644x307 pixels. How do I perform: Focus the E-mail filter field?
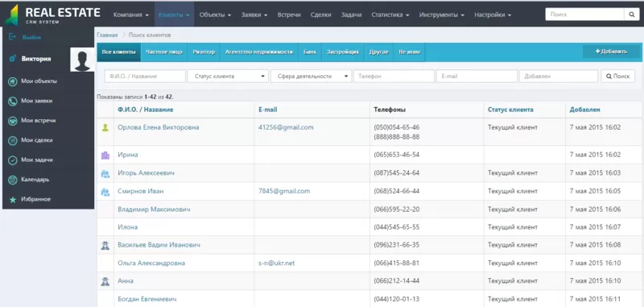477,76
